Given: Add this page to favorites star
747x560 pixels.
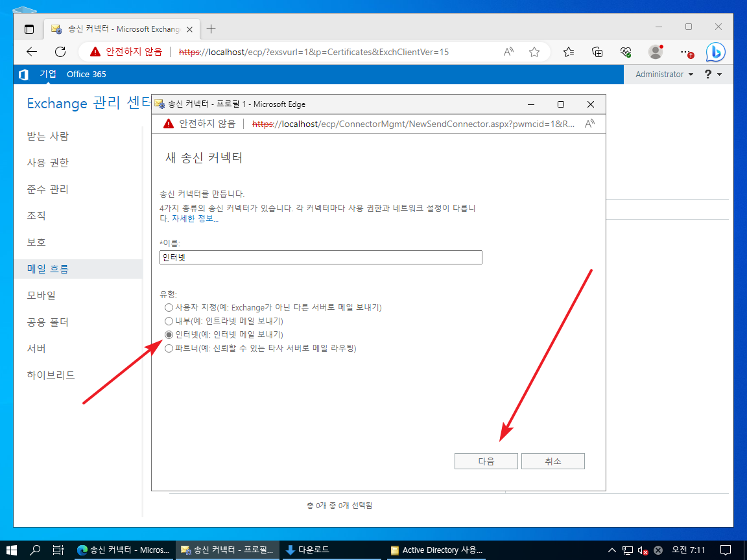Looking at the screenshot, I should [534, 52].
